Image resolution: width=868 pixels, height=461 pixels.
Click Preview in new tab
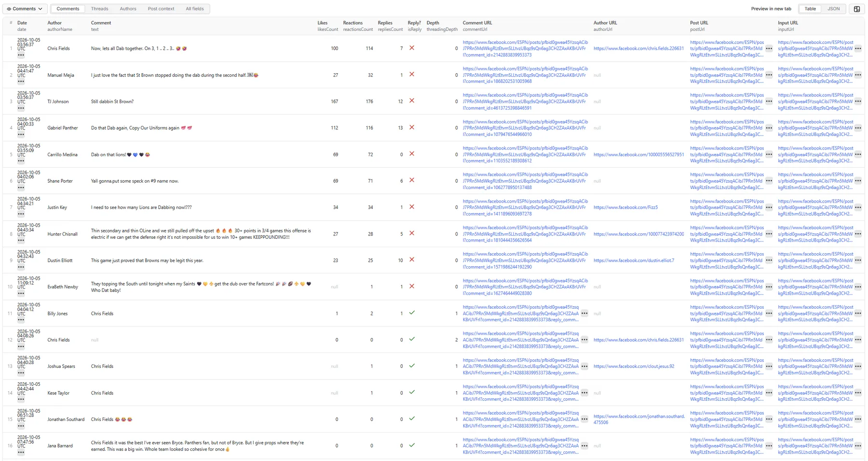point(771,9)
